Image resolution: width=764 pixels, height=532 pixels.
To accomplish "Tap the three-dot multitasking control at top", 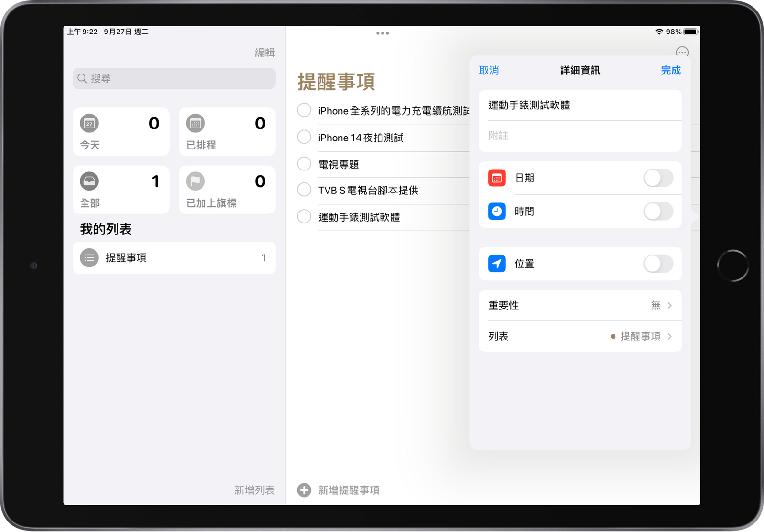I will coord(382,33).
